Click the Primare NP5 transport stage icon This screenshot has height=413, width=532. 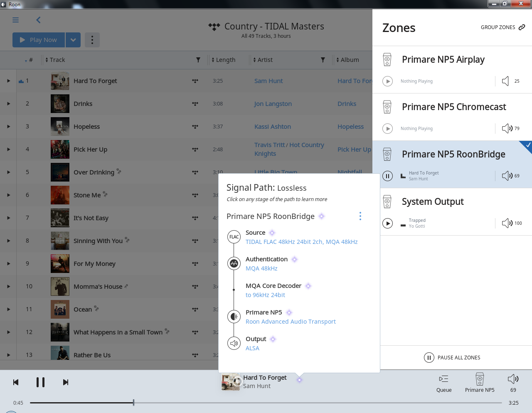[234, 317]
